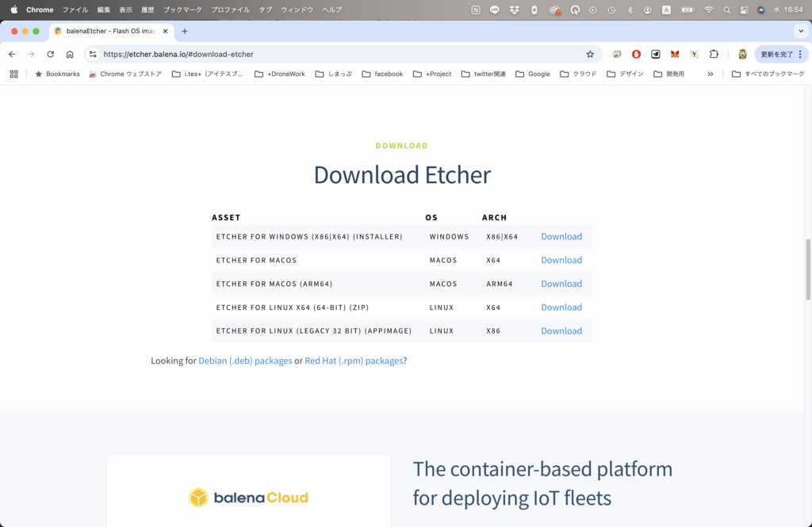Open LINE from the menu bar
This screenshot has width=812, height=527.
pos(495,10)
